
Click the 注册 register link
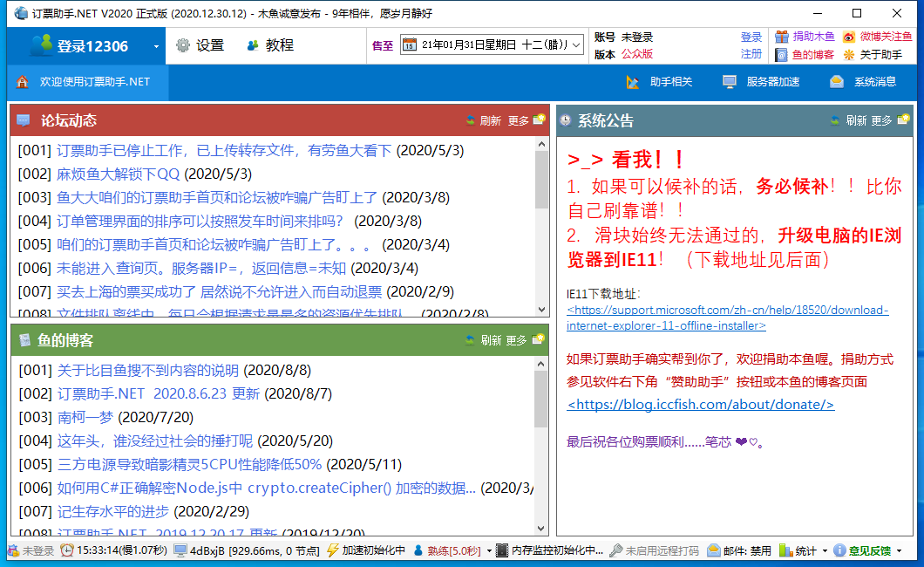point(751,54)
